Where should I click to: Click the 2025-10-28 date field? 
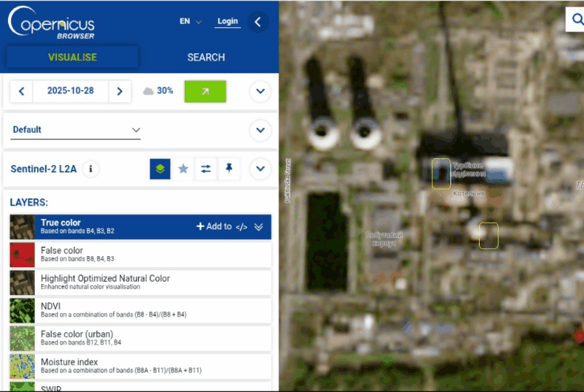tap(71, 91)
